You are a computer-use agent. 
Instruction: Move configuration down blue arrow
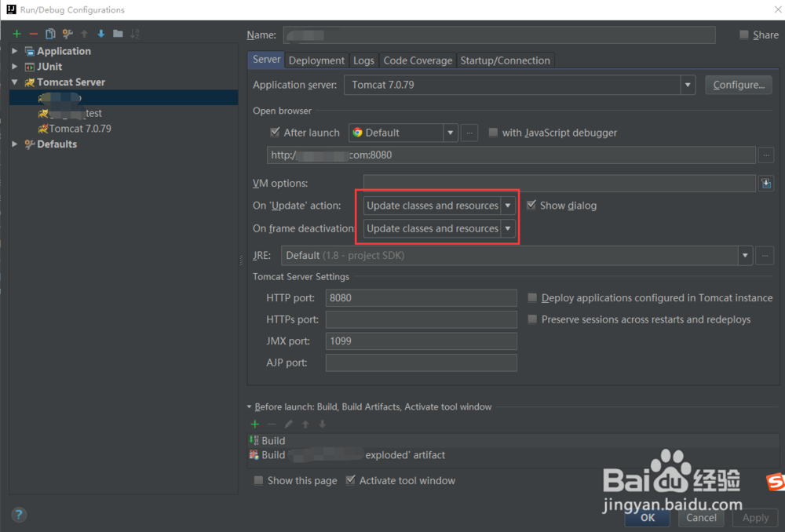pos(100,34)
